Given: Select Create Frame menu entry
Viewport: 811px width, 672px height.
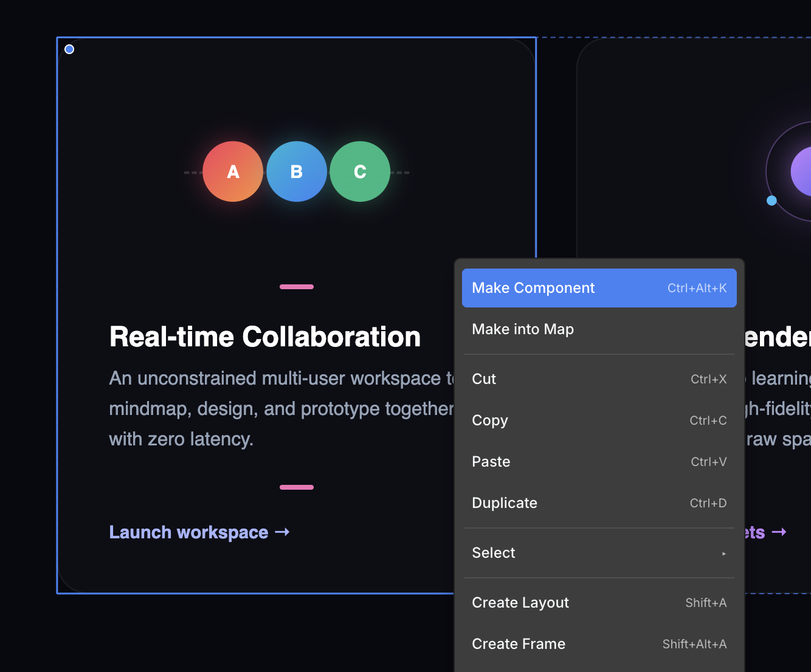Looking at the screenshot, I should point(599,644).
